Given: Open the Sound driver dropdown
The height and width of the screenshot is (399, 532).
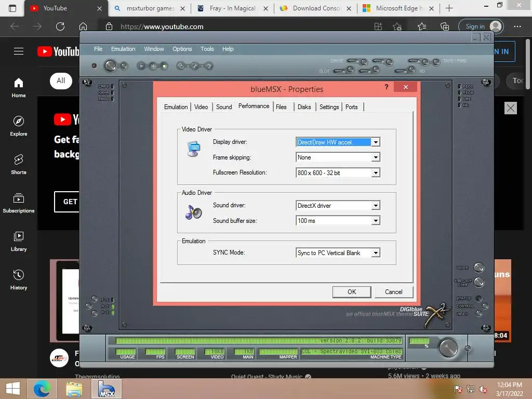Looking at the screenshot, I should pos(376,206).
